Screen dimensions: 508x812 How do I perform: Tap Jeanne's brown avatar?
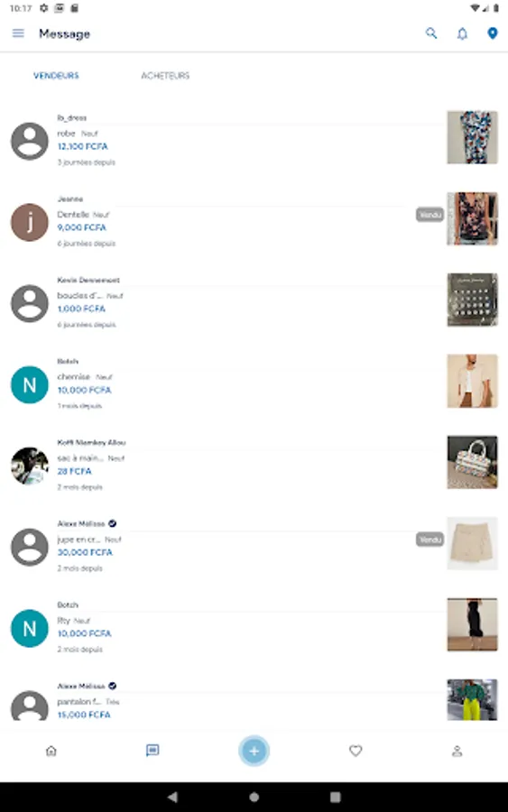pyautogui.click(x=30, y=222)
